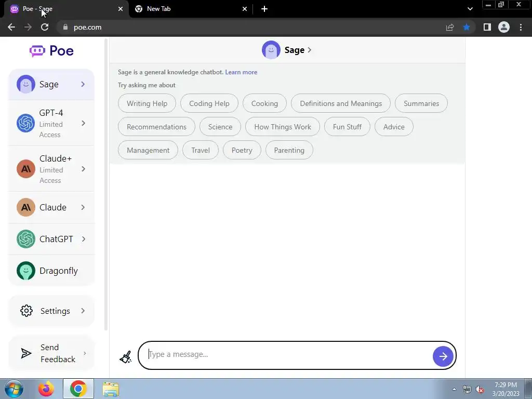This screenshot has width=532, height=399.
Task: Select the Recommendations suggestion
Action: pos(157,127)
